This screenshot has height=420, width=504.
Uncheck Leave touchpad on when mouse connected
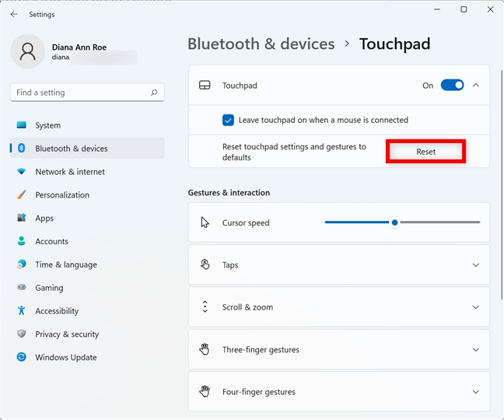point(228,121)
